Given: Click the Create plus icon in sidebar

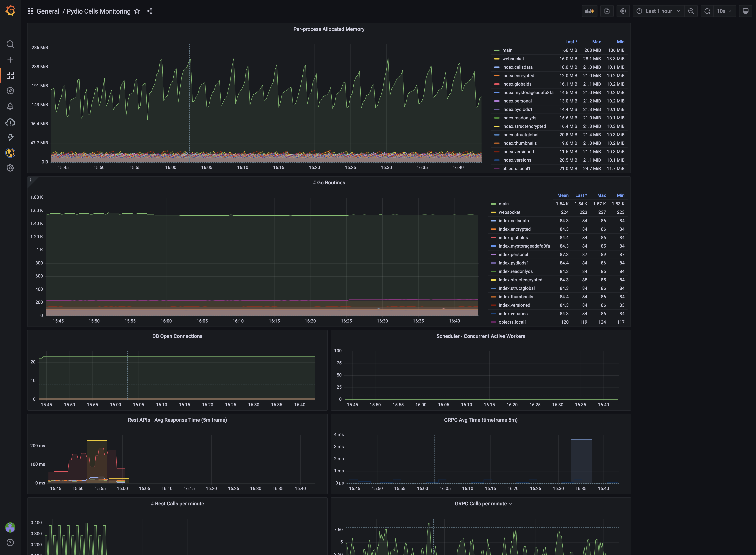Looking at the screenshot, I should click(10, 60).
